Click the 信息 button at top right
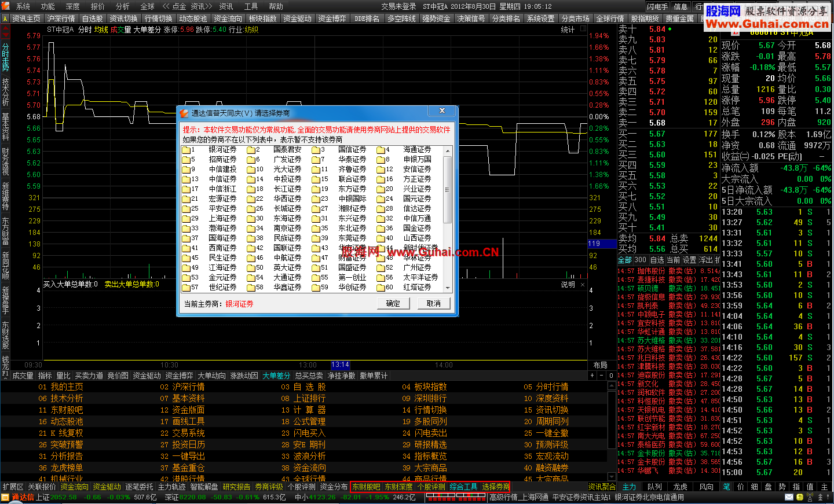Image resolution: width=834 pixels, height=504 pixels. pos(681,6)
